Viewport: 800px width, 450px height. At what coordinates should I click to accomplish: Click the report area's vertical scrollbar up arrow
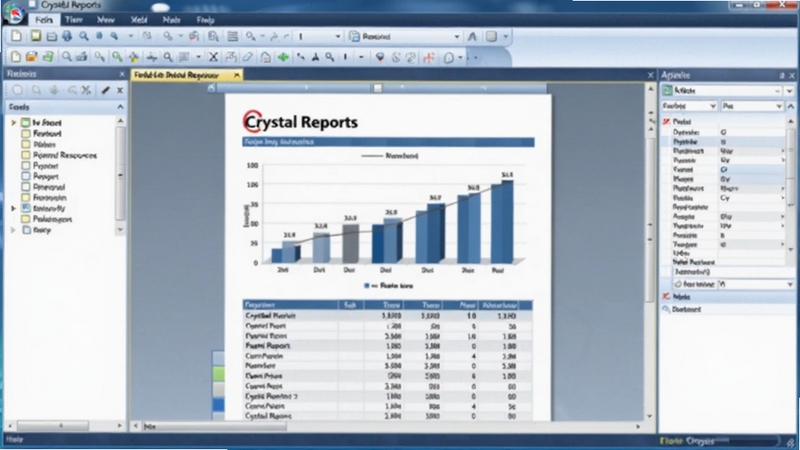[651, 89]
